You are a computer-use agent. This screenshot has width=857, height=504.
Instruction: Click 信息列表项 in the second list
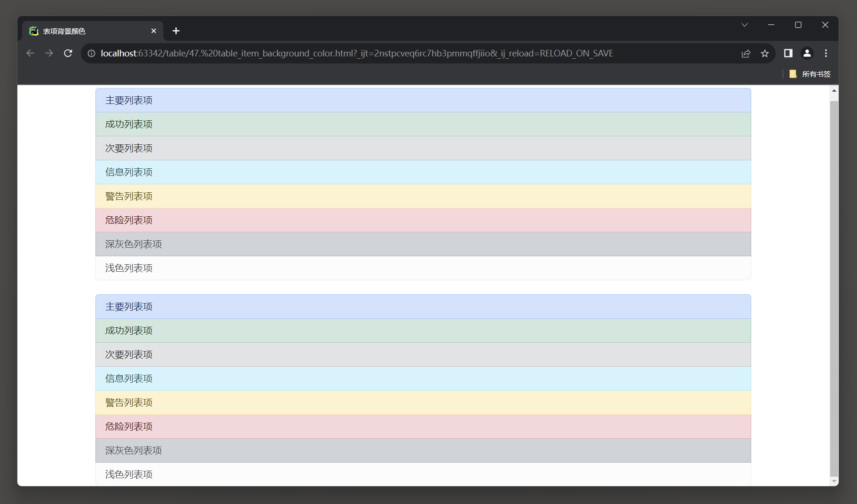(423, 378)
